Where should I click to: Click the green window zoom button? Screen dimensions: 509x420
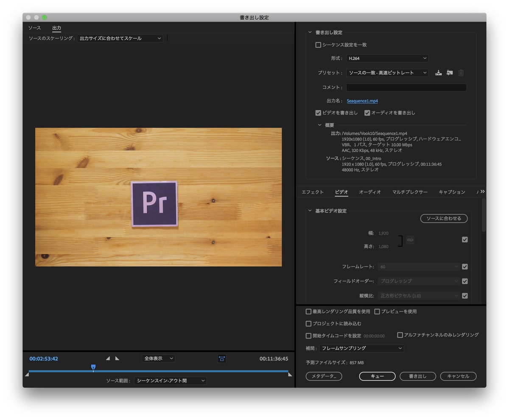point(45,17)
